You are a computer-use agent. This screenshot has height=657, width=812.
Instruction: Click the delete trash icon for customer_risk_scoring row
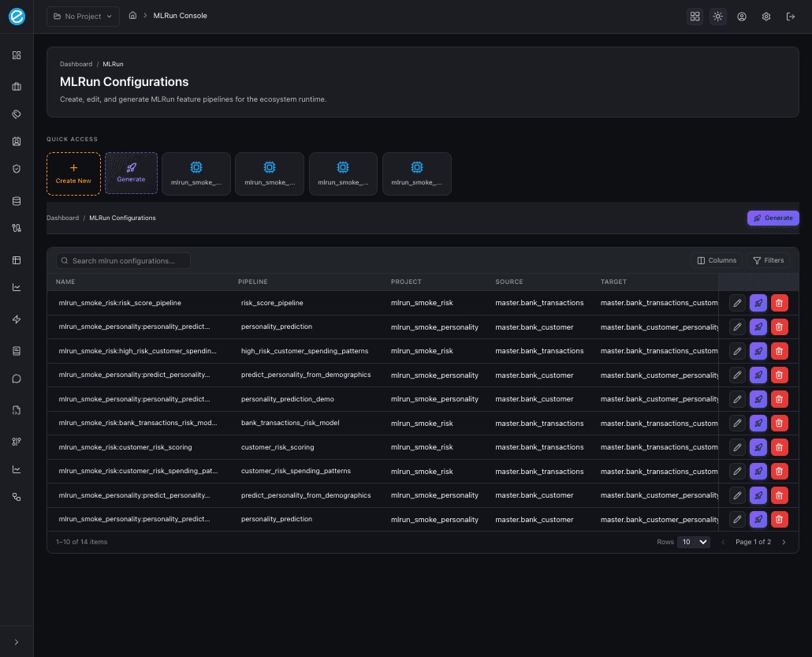779,447
